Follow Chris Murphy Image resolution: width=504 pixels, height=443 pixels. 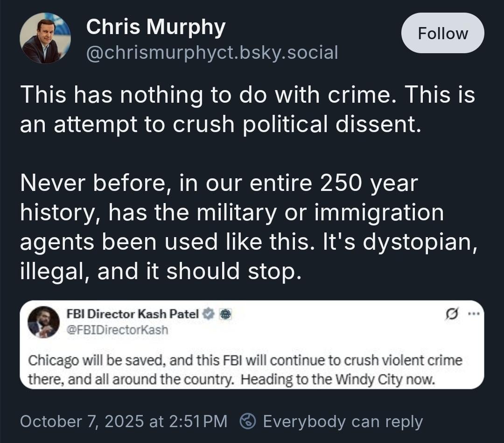tap(442, 33)
